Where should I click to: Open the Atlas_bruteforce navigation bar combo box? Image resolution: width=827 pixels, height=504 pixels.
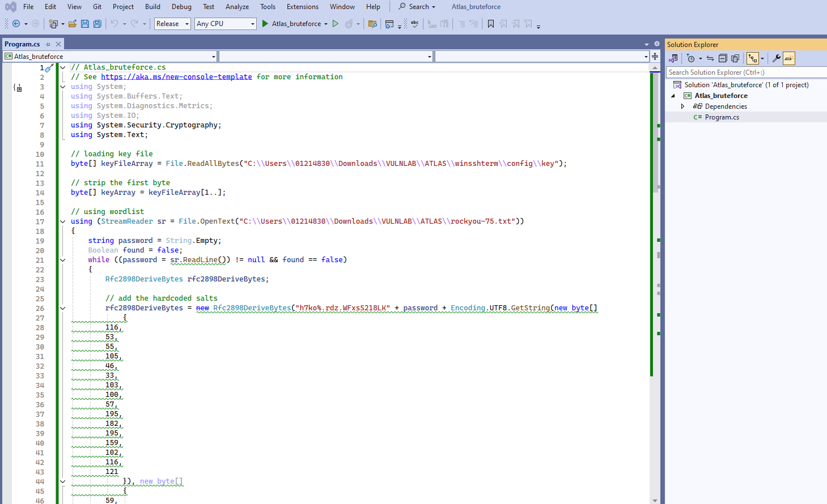(x=110, y=57)
